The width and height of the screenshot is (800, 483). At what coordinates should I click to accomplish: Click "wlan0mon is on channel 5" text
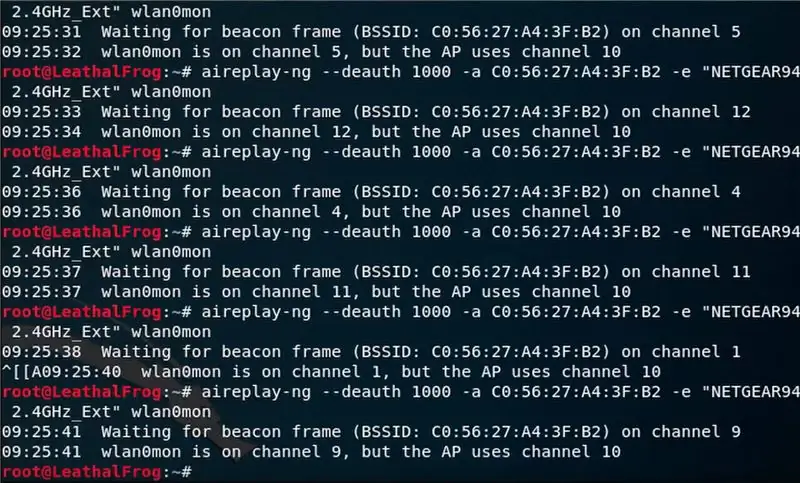click(221, 52)
